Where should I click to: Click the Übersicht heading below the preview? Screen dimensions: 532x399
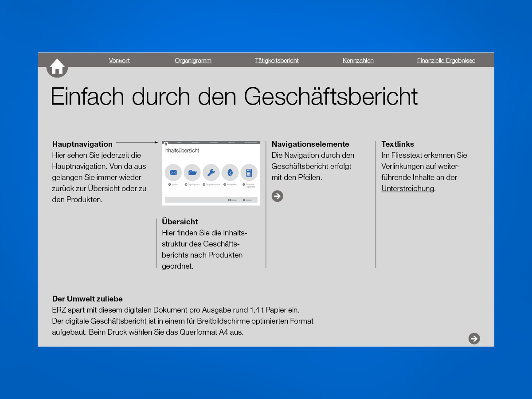(x=180, y=222)
